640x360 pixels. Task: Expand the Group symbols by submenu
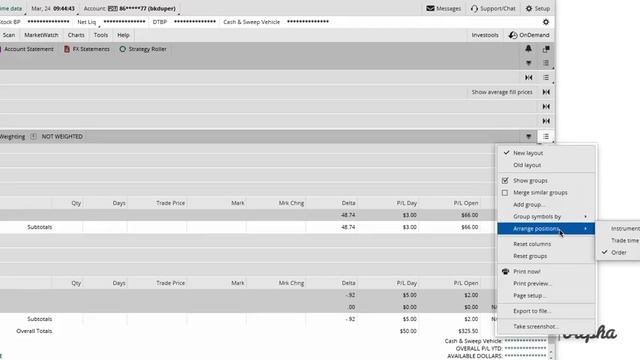pos(546,216)
